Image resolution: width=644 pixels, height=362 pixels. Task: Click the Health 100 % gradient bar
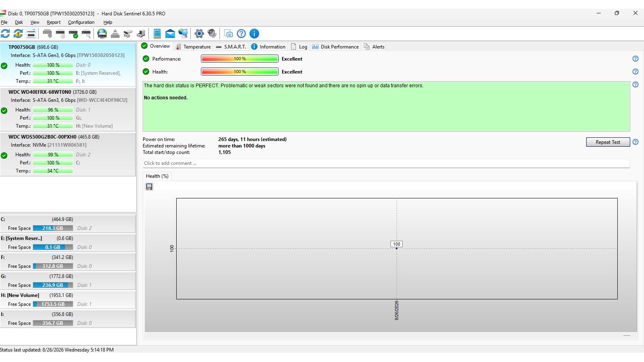240,72
